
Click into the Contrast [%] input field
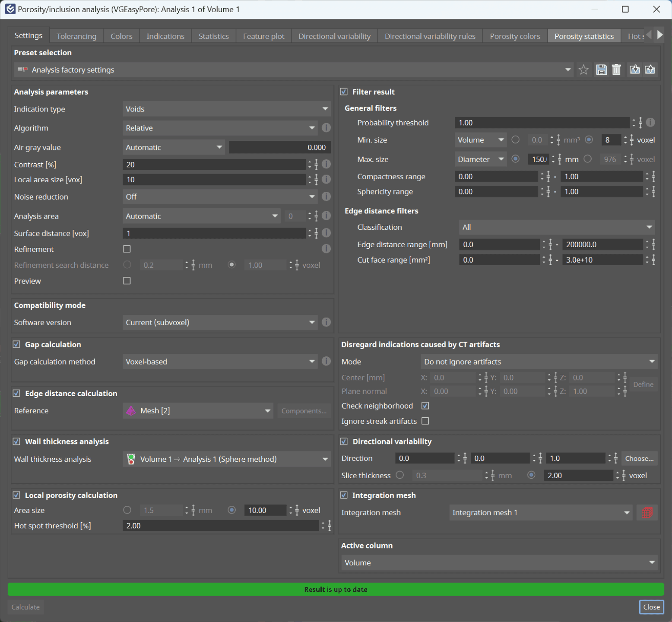(214, 165)
